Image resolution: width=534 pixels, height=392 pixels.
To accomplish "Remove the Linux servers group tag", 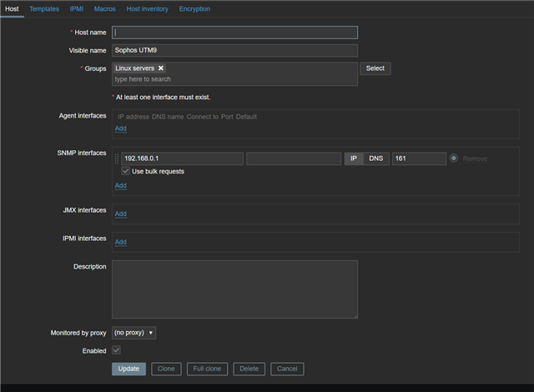I will (x=161, y=68).
